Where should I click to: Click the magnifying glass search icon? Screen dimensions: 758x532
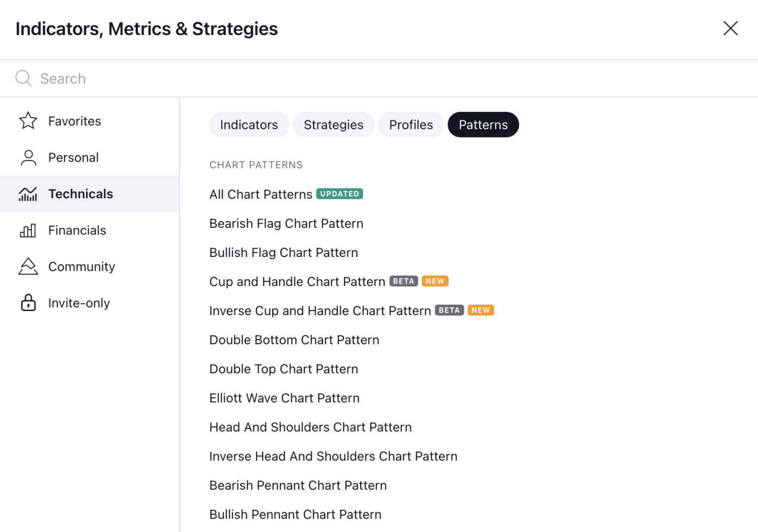point(23,78)
